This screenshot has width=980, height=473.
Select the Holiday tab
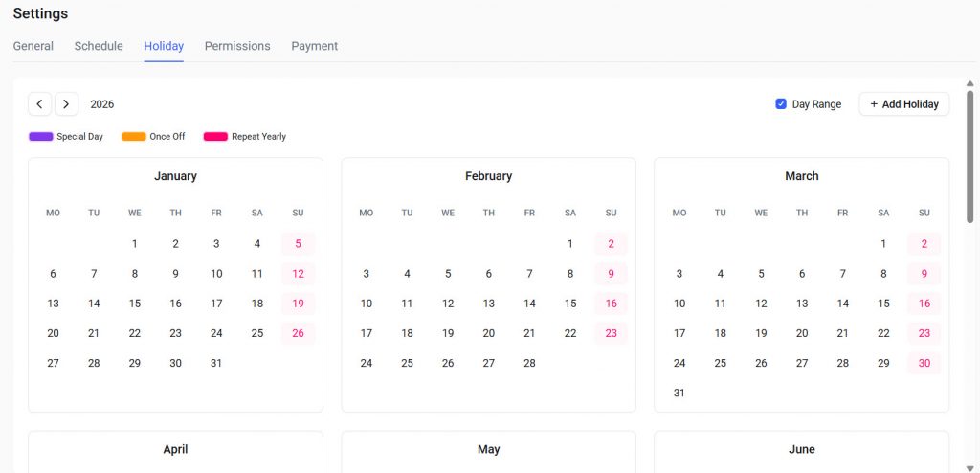(164, 46)
